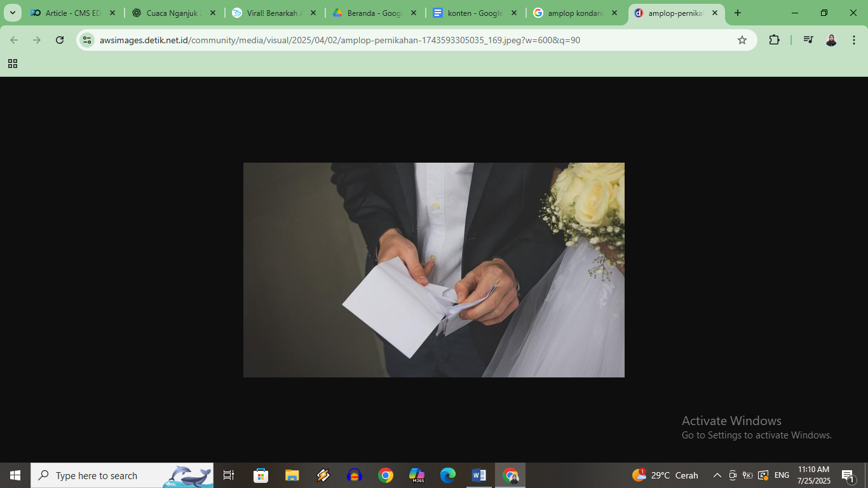The image size is (868, 488).
Task: Open the media controls button
Action: point(808,40)
